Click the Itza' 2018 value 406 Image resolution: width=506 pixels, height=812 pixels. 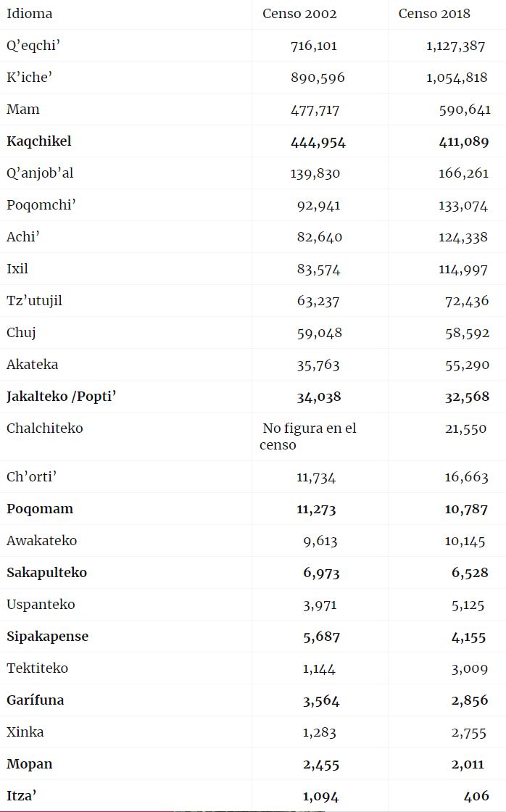[476, 796]
